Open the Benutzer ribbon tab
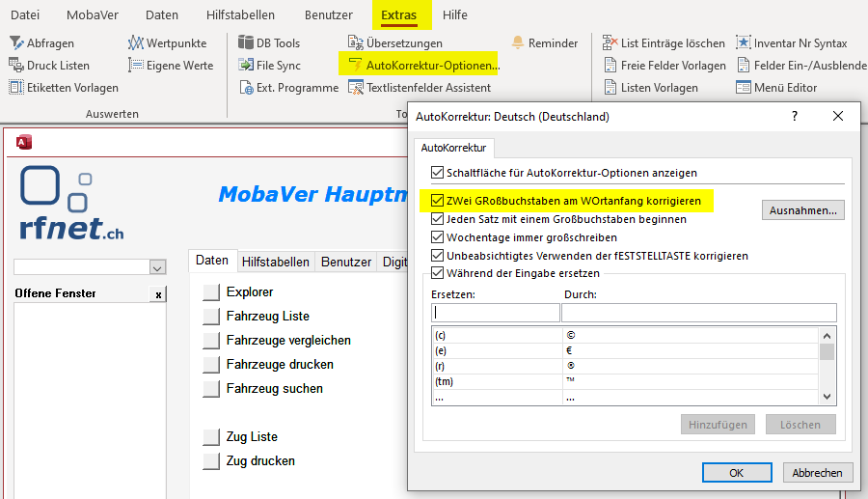This screenshot has height=499, width=868. coord(328,14)
